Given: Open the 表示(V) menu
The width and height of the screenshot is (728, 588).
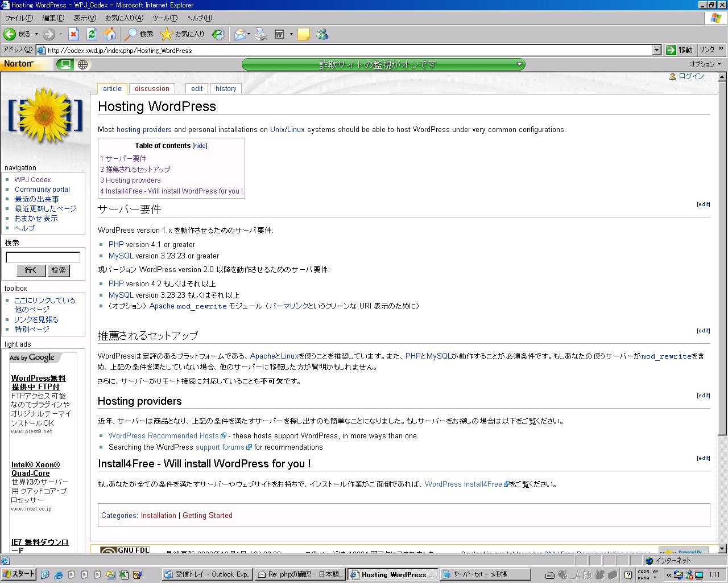Looking at the screenshot, I should 85,18.
